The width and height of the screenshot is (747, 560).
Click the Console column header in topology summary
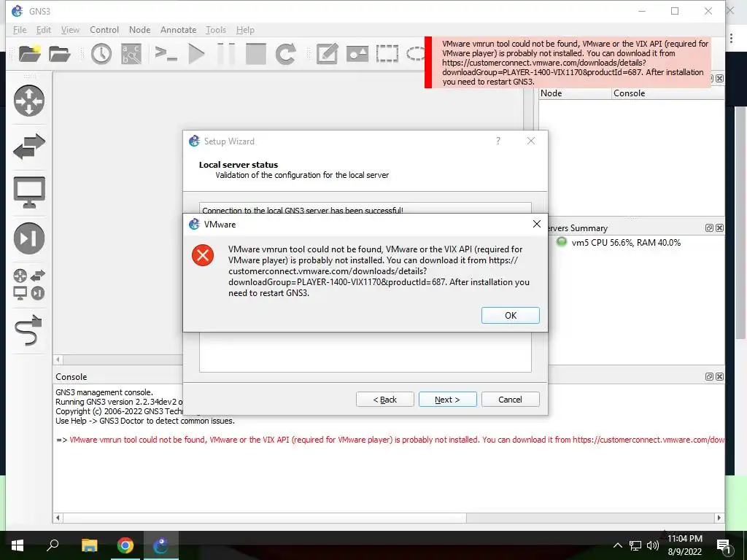pyautogui.click(x=668, y=93)
